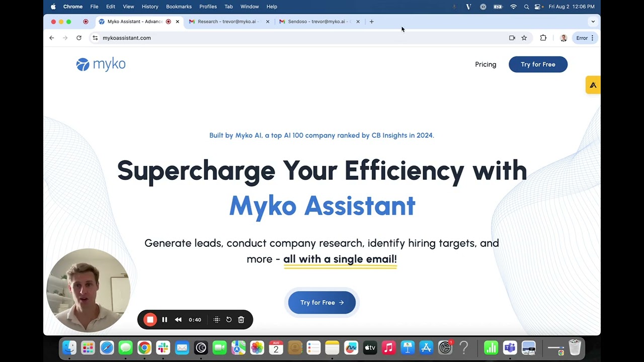Open FaceTime from the Dock
Viewport: 644px width, 362px height.
click(x=219, y=348)
